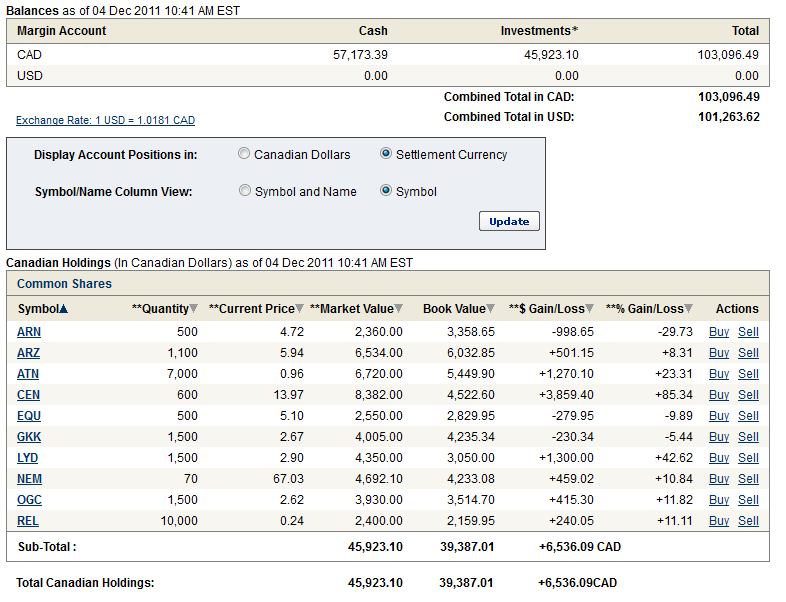
Task: Sort by $ Gain/Loss arrow
Action: pos(589,309)
